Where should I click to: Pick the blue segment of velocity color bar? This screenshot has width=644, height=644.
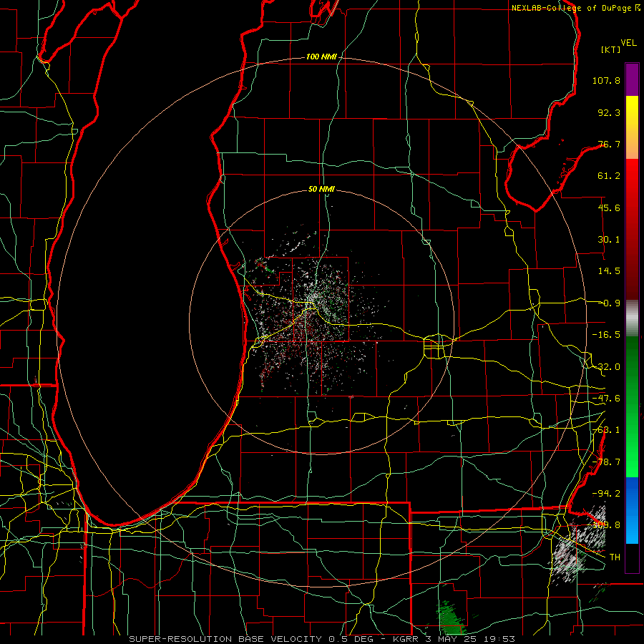pos(632,510)
